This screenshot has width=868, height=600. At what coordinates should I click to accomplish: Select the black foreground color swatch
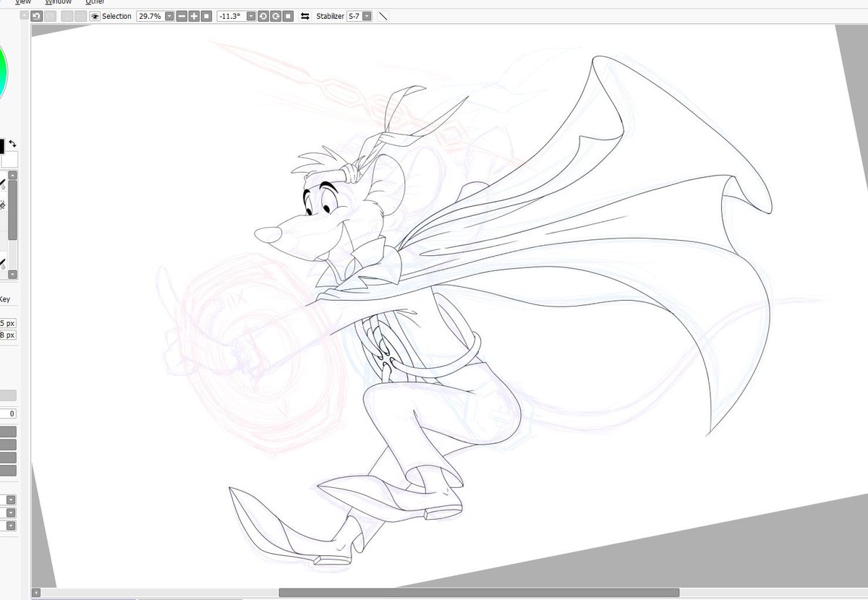click(x=2, y=146)
